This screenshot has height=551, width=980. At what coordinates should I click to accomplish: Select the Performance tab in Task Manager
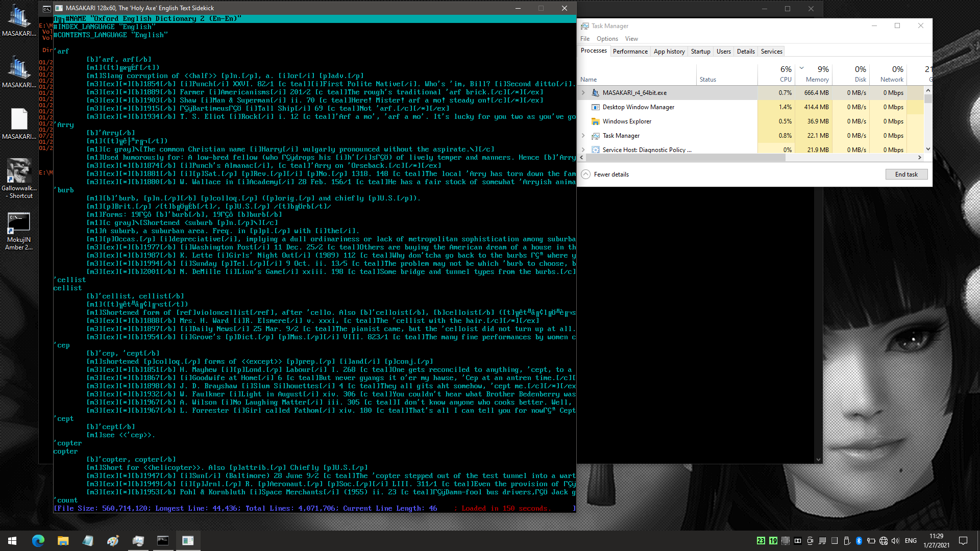click(x=630, y=51)
